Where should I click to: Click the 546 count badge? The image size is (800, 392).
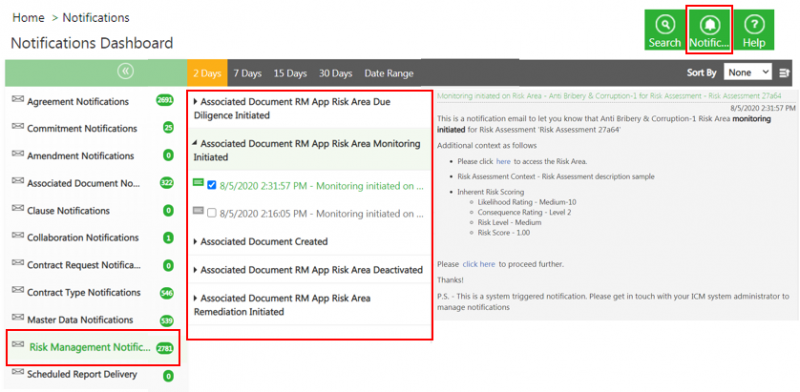pos(166,293)
